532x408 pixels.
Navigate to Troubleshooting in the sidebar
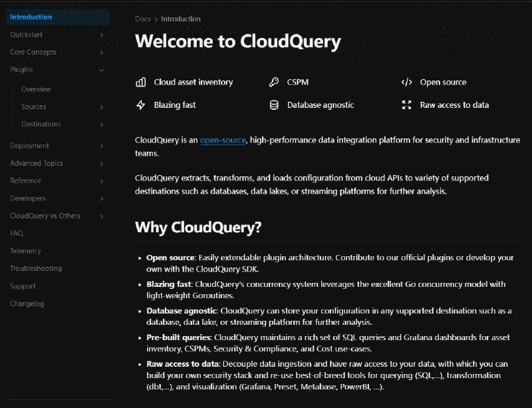pyautogui.click(x=36, y=268)
